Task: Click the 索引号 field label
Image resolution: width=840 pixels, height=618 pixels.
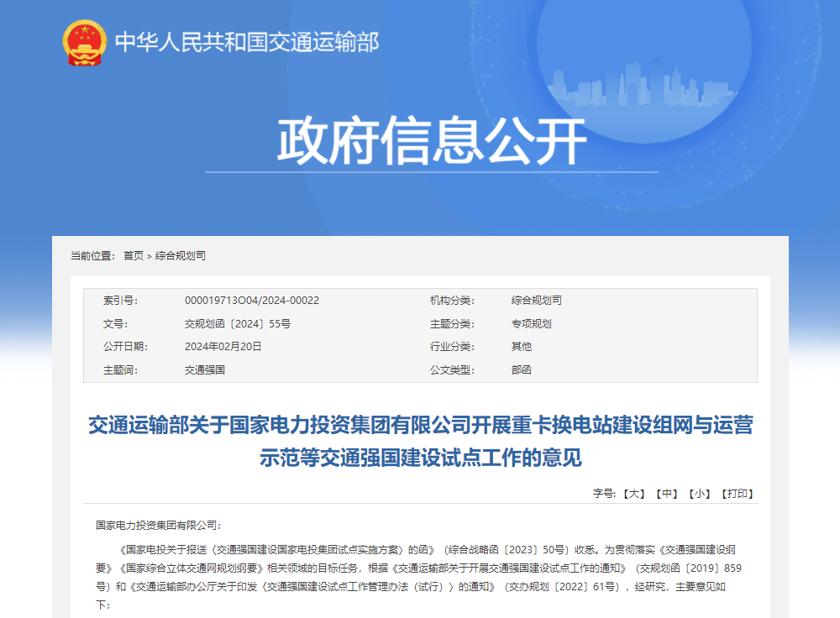Action: [x=120, y=301]
